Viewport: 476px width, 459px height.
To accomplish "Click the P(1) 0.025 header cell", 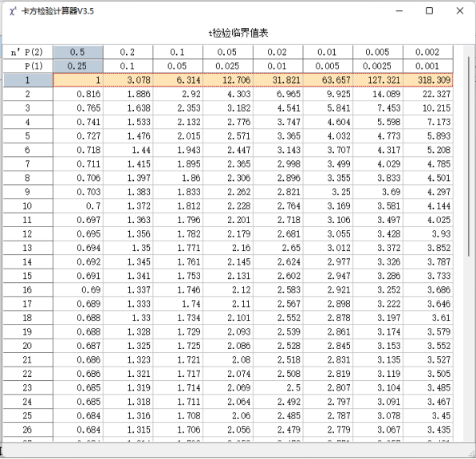I will 228,66.
